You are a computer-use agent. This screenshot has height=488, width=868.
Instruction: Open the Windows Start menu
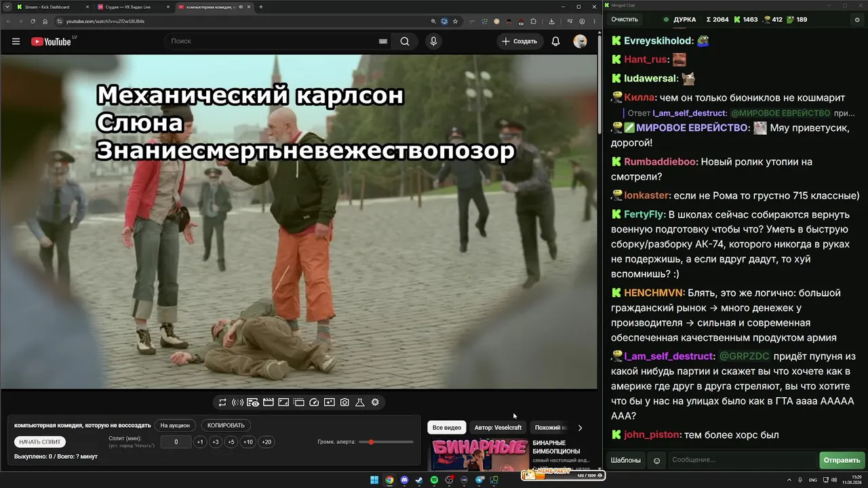pos(374,481)
